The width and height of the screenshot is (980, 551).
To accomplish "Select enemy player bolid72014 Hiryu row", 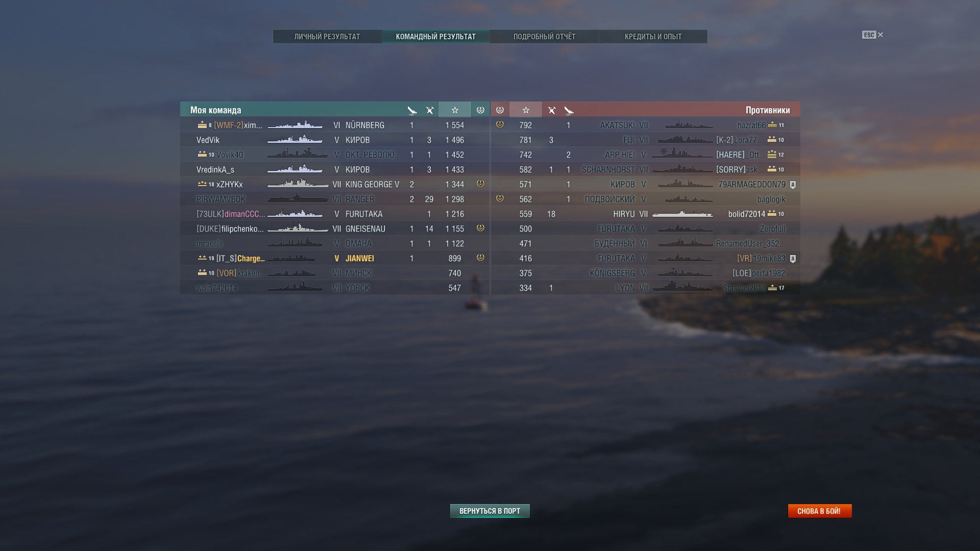I will [645, 214].
